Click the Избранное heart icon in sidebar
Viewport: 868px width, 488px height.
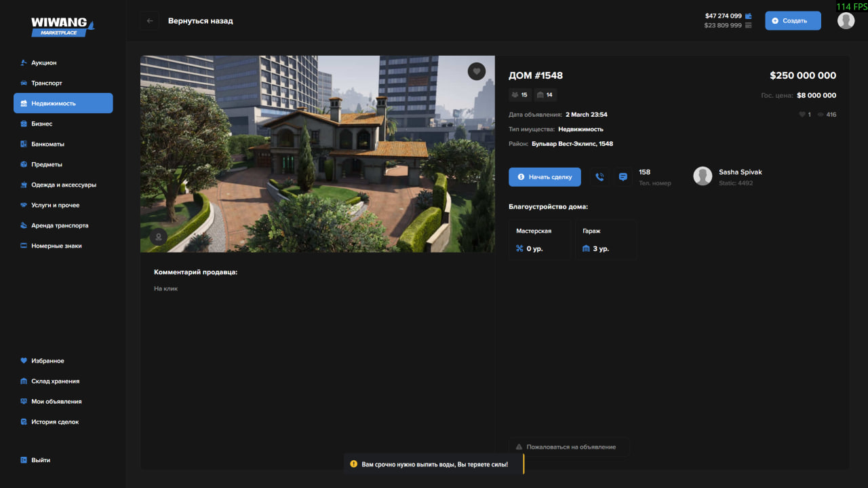click(24, 361)
